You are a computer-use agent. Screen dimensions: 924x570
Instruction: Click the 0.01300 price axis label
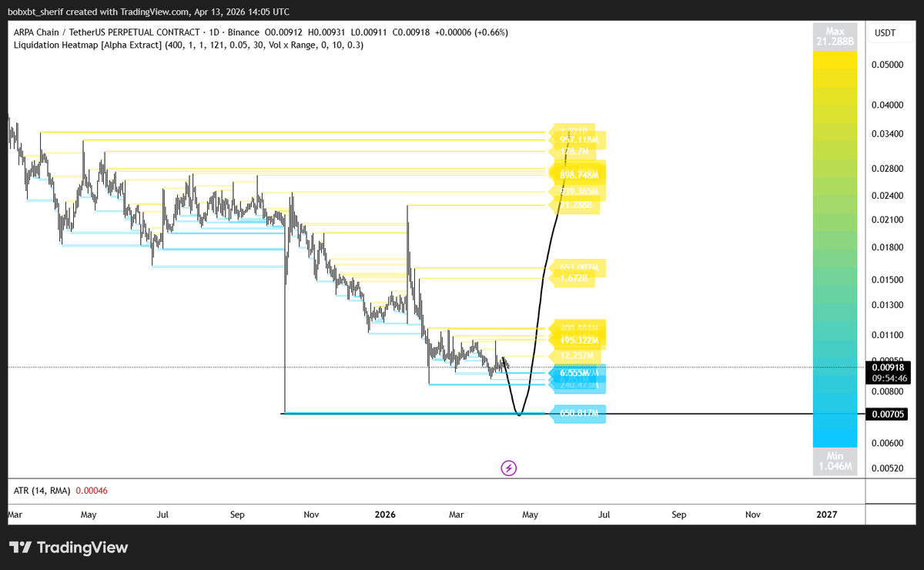tap(886, 306)
